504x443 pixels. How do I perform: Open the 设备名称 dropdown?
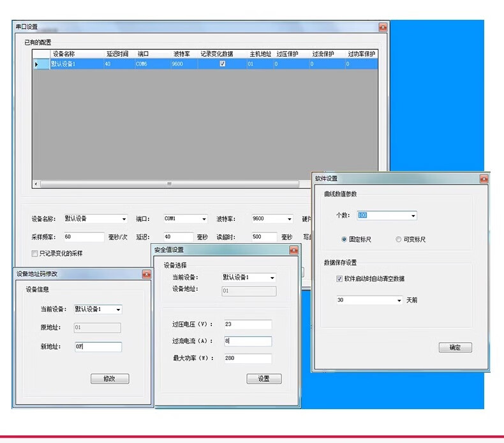coord(124,219)
